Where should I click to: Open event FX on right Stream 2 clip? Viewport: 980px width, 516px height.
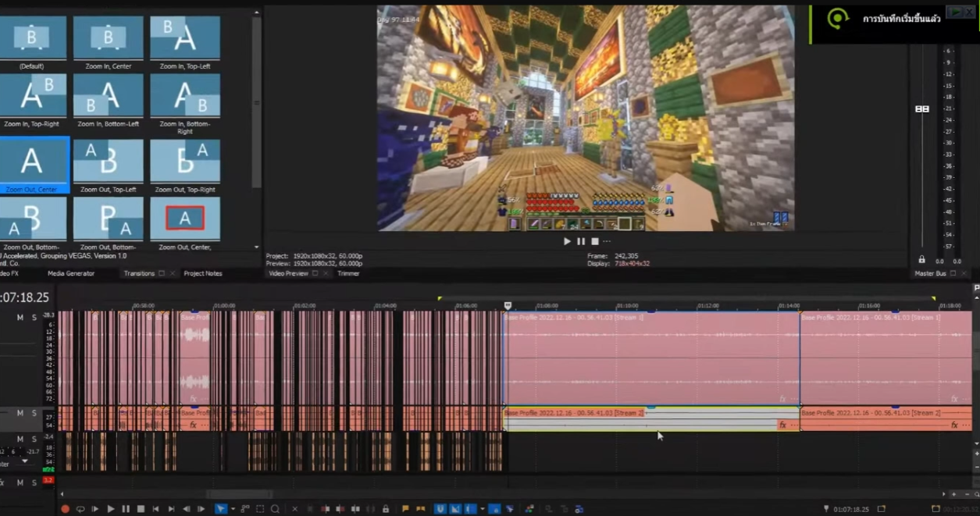click(954, 425)
